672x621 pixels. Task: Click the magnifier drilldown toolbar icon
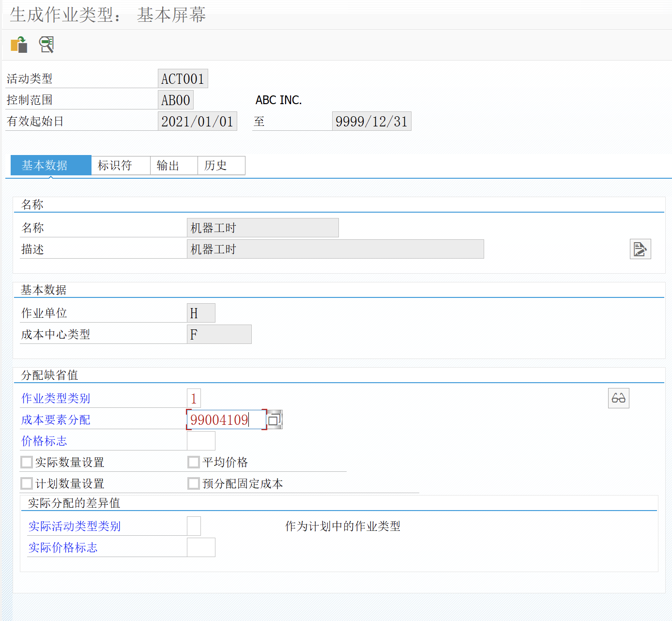click(x=46, y=45)
